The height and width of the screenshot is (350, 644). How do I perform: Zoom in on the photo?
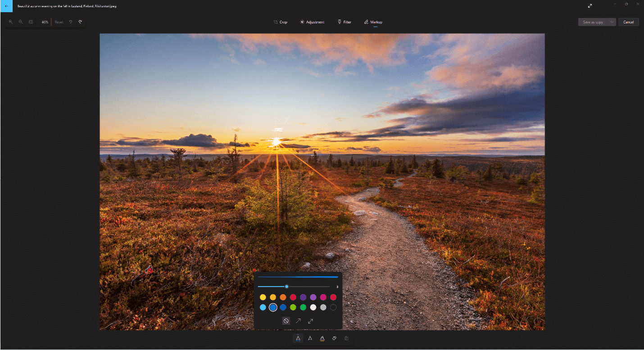click(x=10, y=22)
